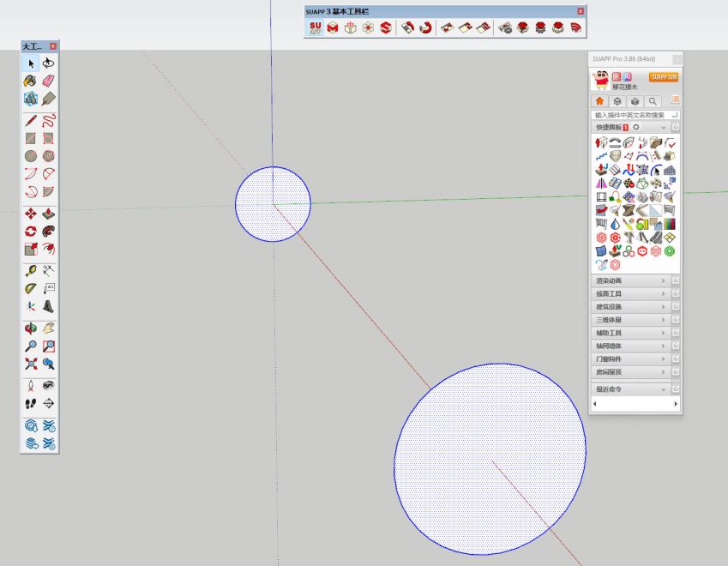Expand the 门窗构件 category
The height and width of the screenshot is (566, 728).
pos(631,358)
